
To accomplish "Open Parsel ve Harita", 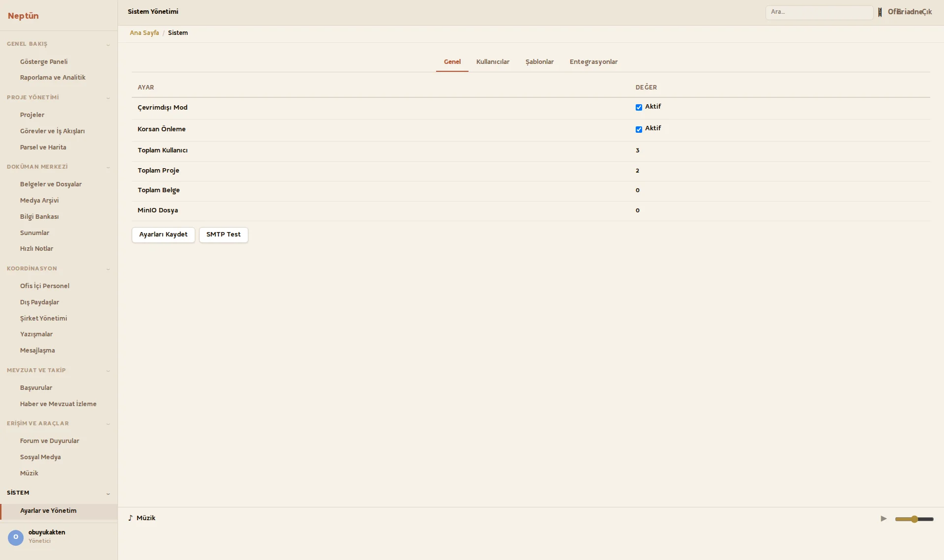I will (x=43, y=147).
